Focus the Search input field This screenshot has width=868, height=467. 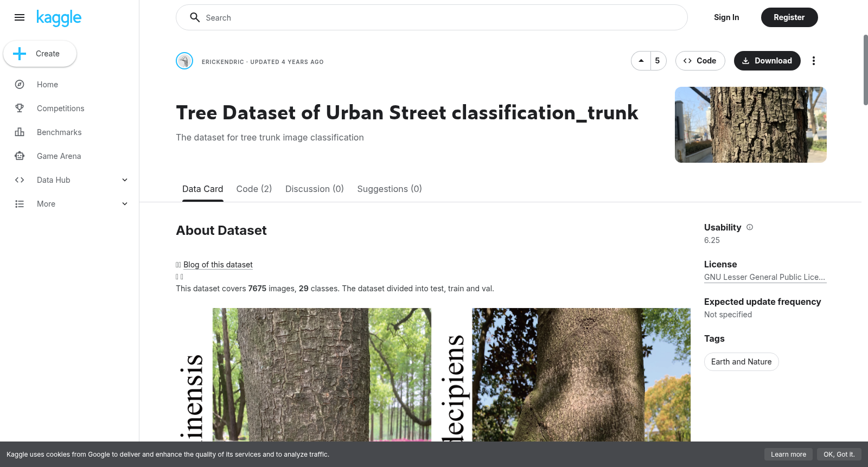point(432,17)
